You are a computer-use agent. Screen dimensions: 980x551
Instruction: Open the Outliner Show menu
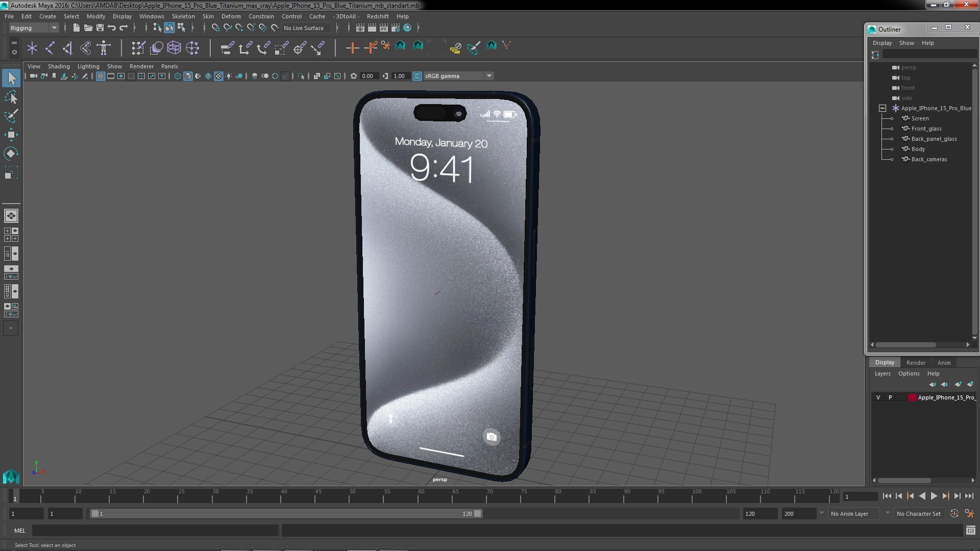[906, 43]
